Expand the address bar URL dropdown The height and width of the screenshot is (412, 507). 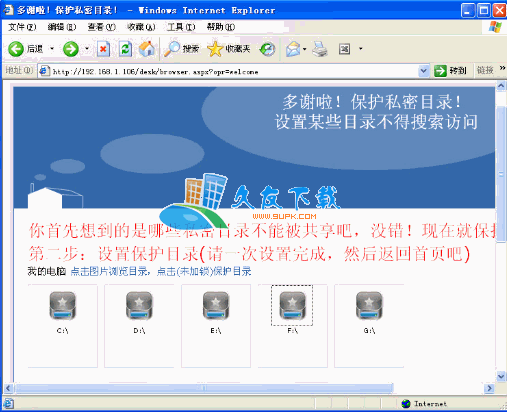pyautogui.click(x=424, y=71)
